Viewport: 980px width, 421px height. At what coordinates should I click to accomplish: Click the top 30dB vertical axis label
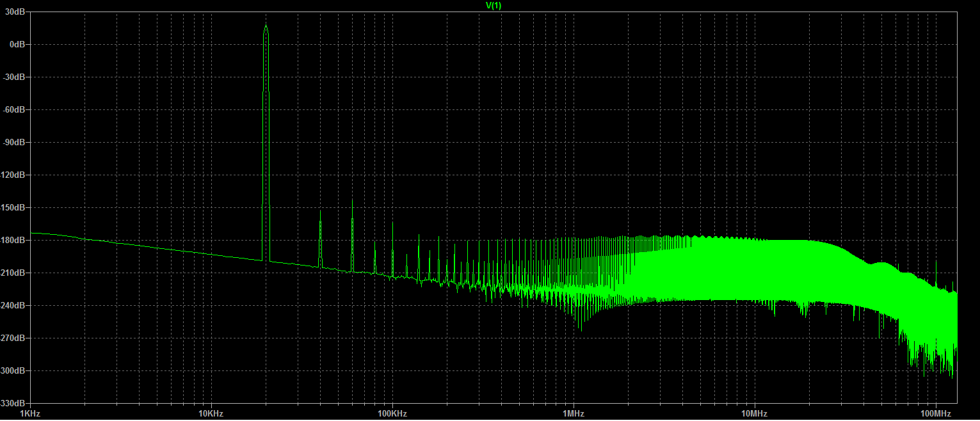(15, 12)
